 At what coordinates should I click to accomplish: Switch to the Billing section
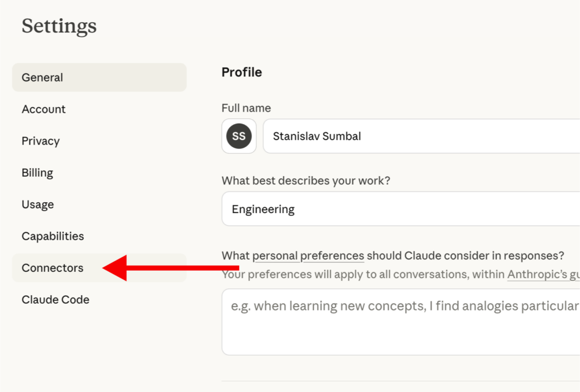(x=37, y=173)
